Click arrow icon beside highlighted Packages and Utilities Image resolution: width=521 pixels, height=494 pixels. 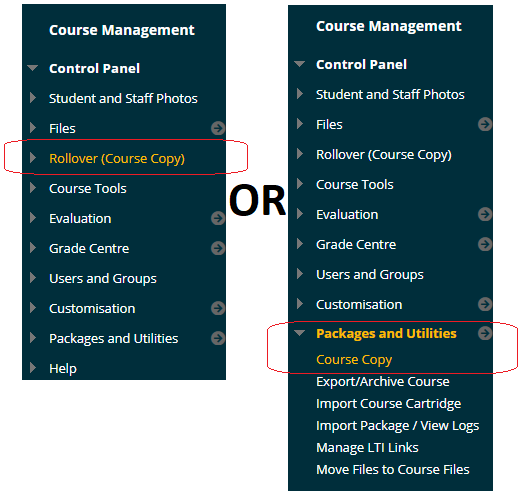(x=485, y=333)
